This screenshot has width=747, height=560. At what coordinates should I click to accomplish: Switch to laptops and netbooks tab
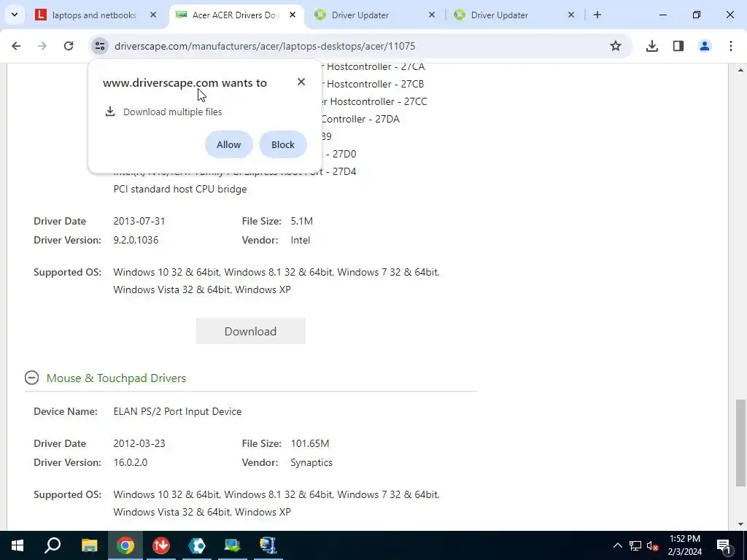[x=94, y=15]
